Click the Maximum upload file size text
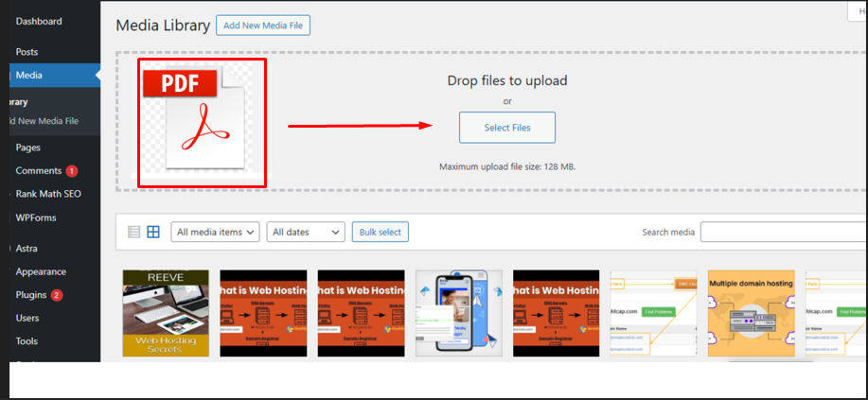This screenshot has width=868, height=400. point(507,166)
